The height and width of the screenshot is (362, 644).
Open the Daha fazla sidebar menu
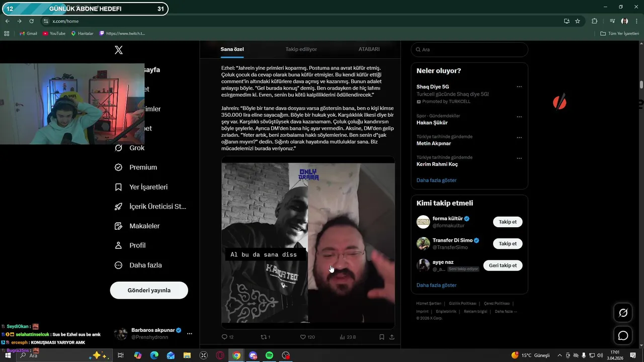pyautogui.click(x=138, y=265)
